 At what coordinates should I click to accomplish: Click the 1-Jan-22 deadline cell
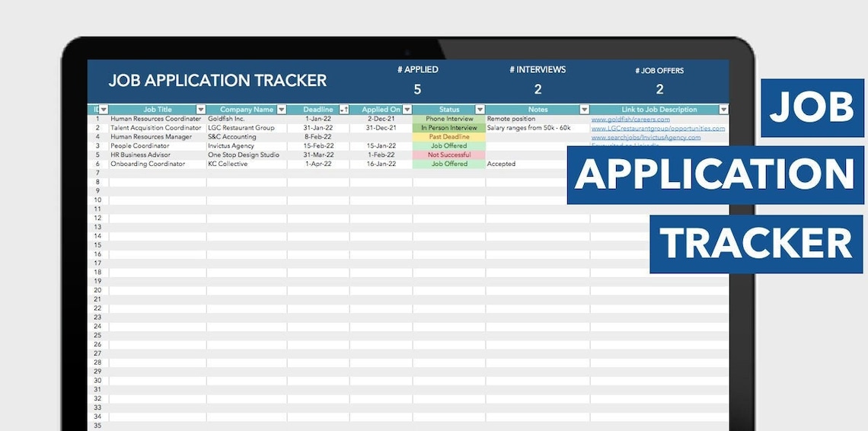318,119
